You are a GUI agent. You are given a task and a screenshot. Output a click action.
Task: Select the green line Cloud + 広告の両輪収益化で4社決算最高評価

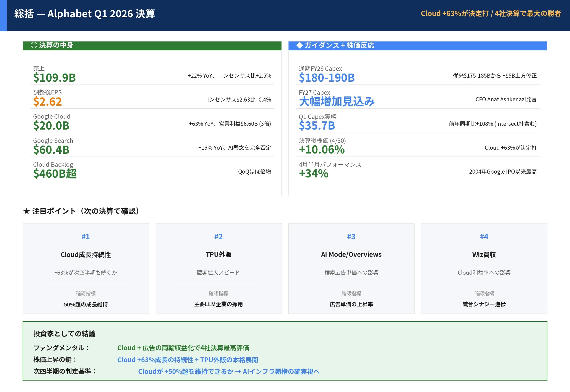click(183, 348)
